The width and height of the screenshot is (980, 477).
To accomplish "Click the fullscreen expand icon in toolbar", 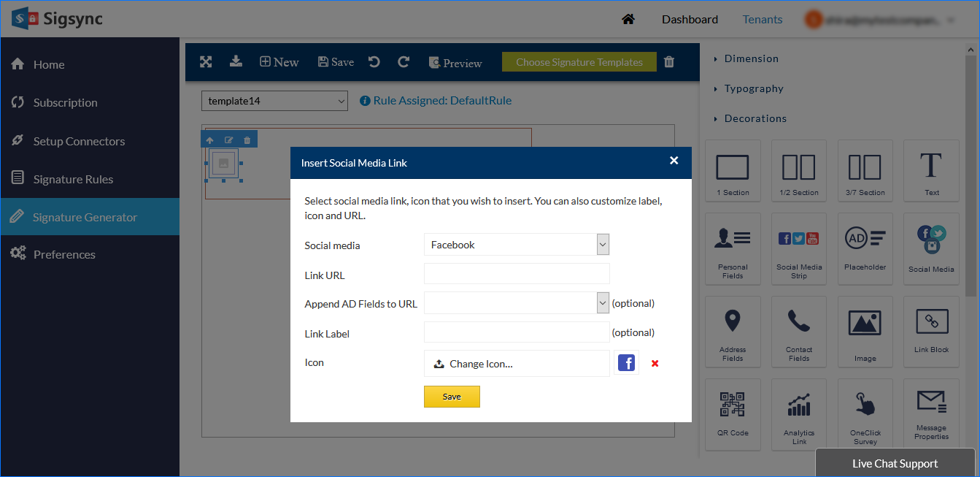I will click(206, 62).
